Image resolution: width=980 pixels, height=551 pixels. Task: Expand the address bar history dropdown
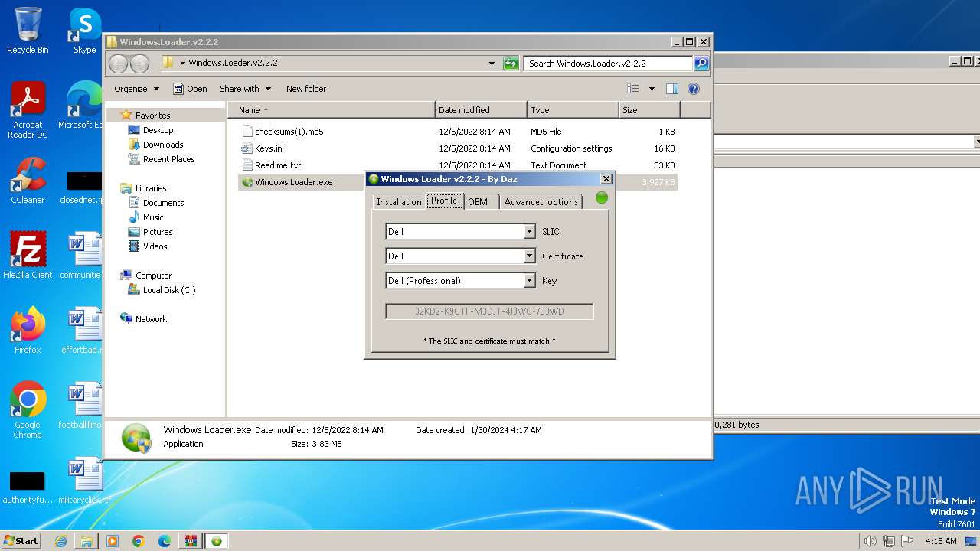click(492, 64)
